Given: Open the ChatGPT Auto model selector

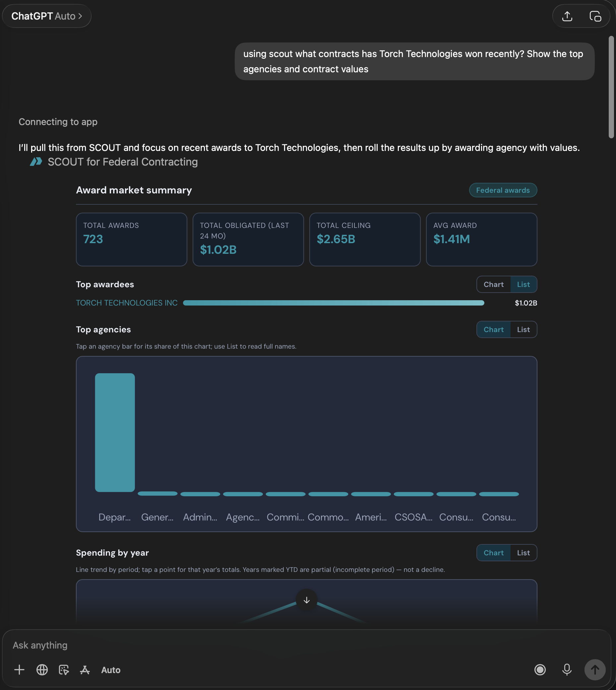Looking at the screenshot, I should [x=47, y=16].
